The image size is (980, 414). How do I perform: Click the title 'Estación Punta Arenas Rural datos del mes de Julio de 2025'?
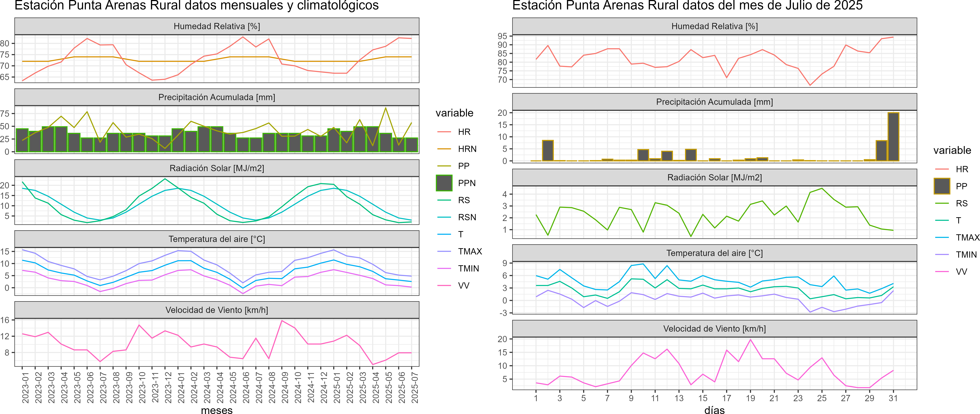coord(688,5)
